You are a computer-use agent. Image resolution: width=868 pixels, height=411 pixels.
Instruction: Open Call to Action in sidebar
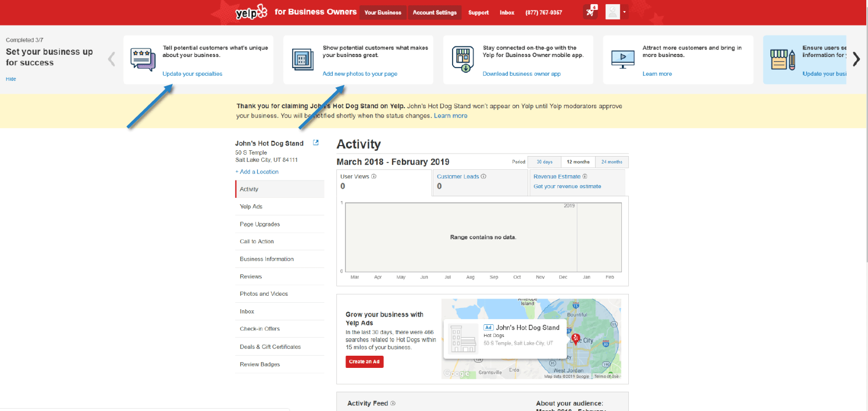280,242
